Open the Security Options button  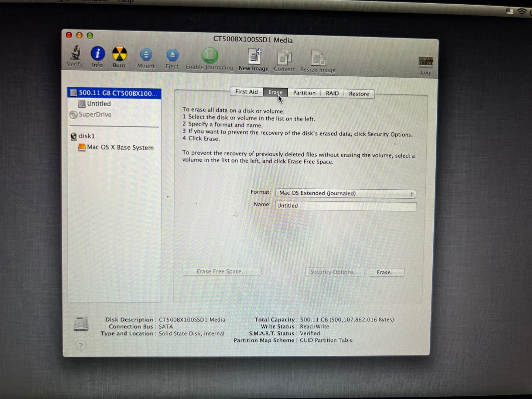click(x=334, y=272)
